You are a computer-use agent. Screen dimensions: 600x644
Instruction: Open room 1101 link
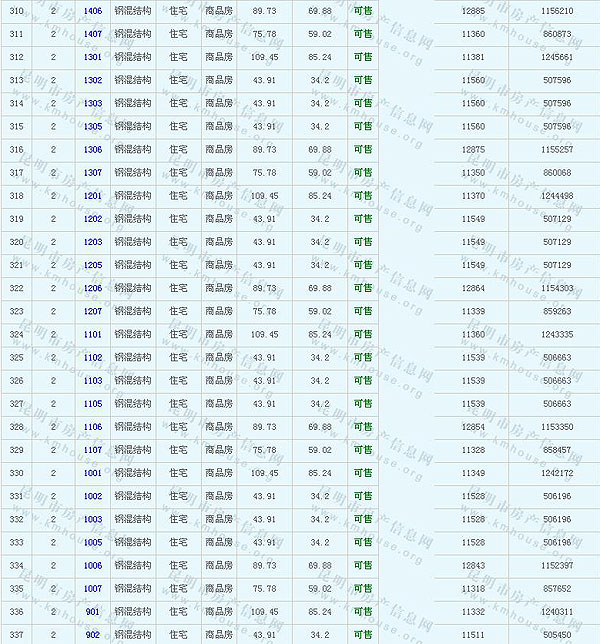93,334
